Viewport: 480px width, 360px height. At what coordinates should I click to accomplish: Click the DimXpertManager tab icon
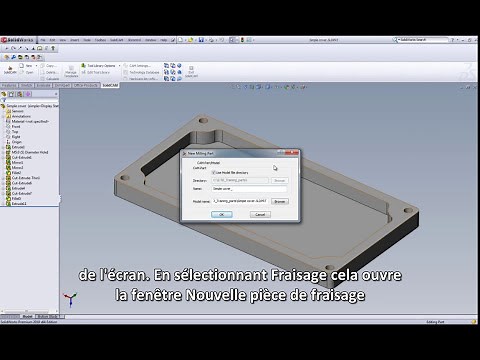tap(28, 94)
